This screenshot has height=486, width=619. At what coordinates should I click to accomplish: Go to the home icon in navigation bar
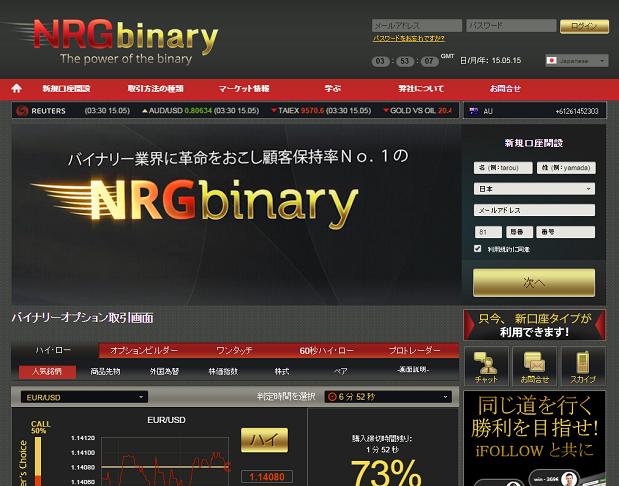coord(16,88)
